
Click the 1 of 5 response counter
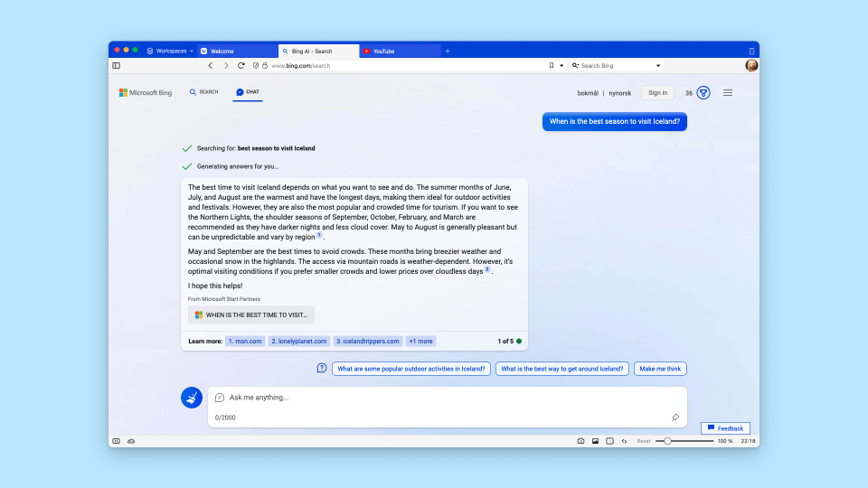point(505,342)
